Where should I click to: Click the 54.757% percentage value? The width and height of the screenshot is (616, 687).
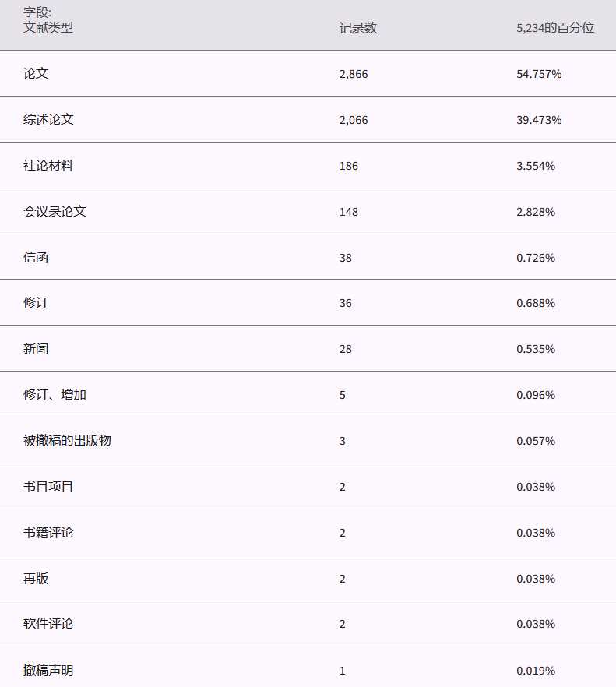[539, 74]
